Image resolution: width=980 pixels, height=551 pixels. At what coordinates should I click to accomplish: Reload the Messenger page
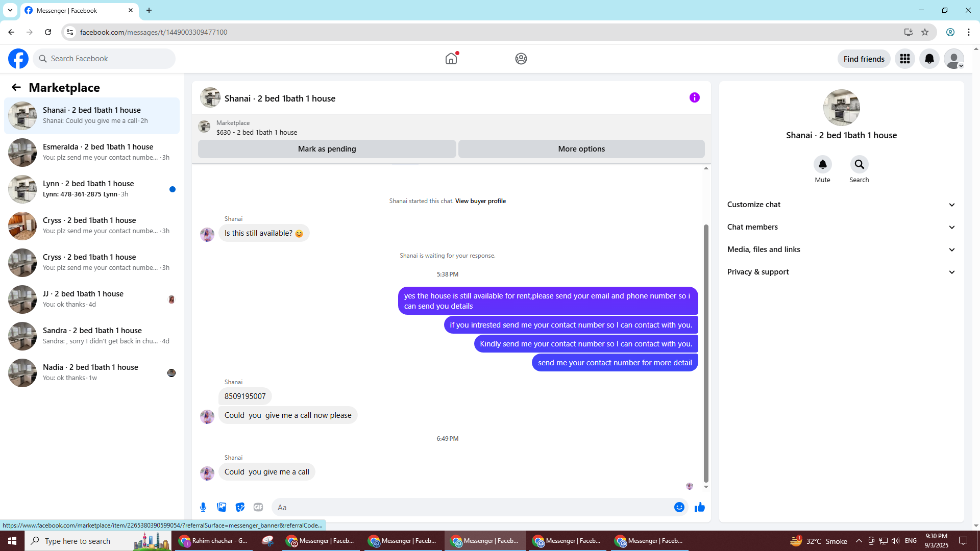[x=48, y=32]
